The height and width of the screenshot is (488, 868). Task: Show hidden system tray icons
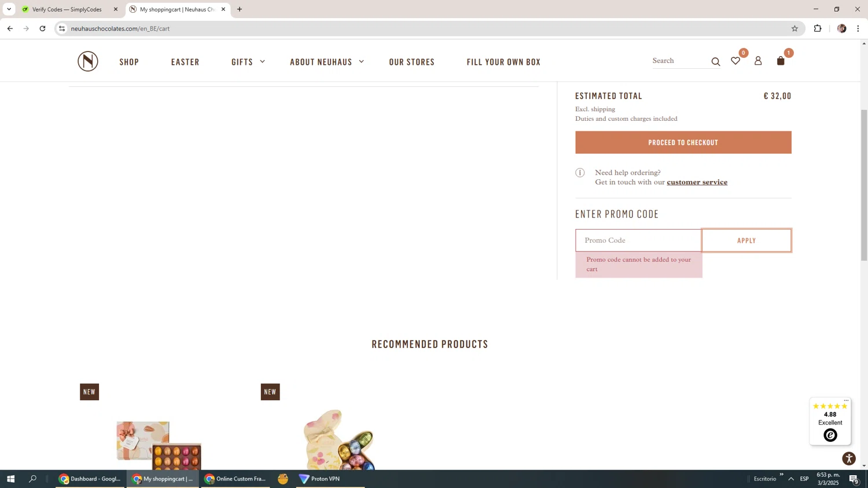[x=791, y=479]
